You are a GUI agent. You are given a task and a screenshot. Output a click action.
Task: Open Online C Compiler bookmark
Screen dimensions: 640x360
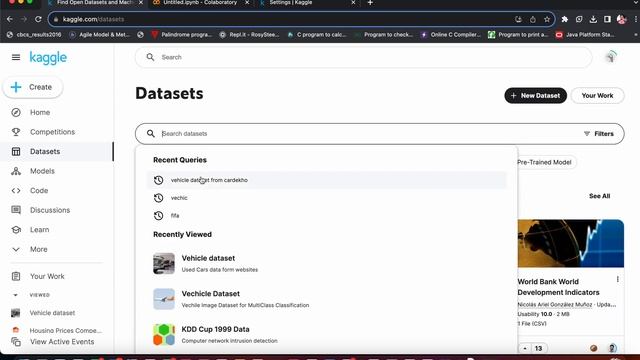click(451, 35)
